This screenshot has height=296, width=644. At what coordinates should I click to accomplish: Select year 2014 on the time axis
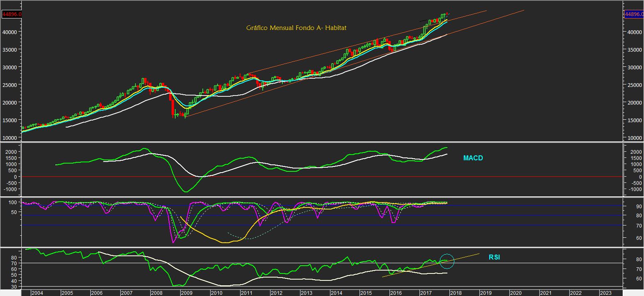pos(336,293)
